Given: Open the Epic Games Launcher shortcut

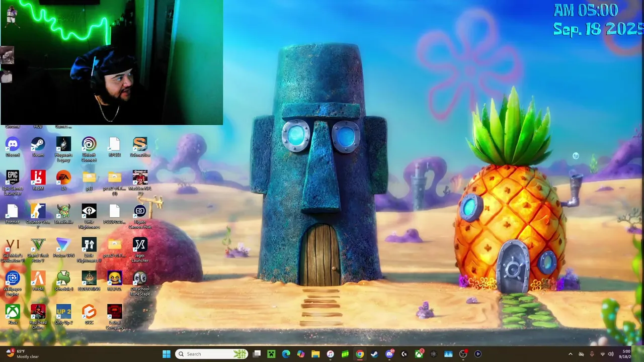Looking at the screenshot, I should coord(13,183).
